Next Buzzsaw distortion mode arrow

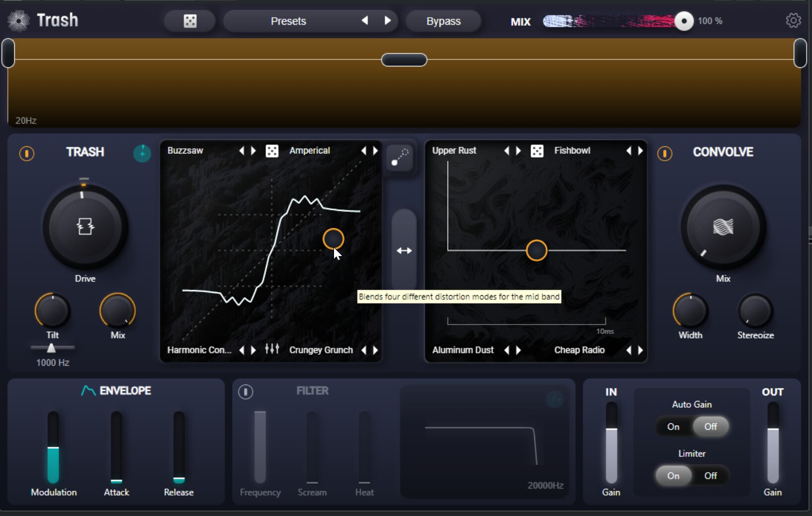254,150
